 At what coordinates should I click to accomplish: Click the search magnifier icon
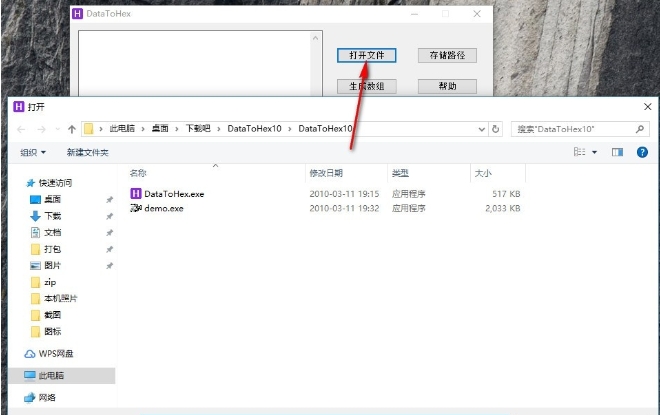(640, 129)
